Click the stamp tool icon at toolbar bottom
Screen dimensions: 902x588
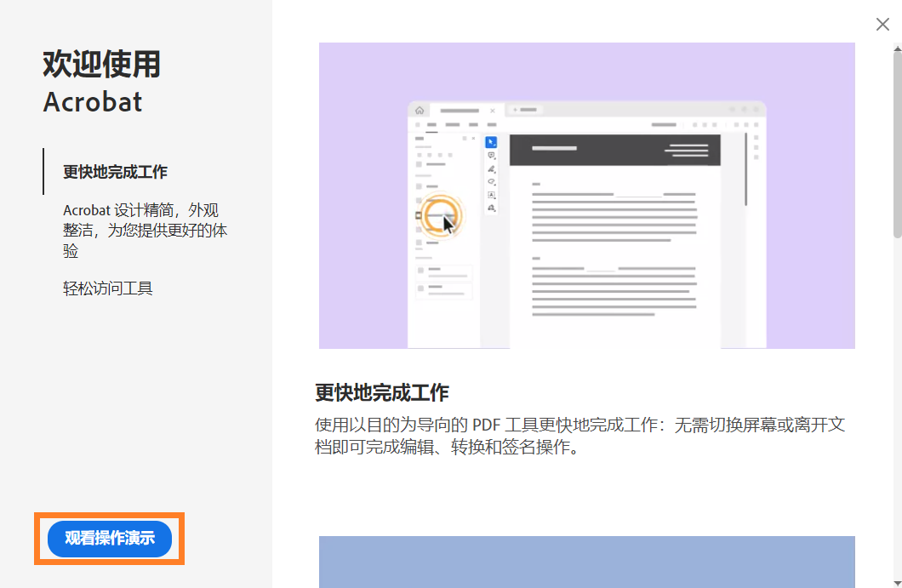(x=492, y=208)
